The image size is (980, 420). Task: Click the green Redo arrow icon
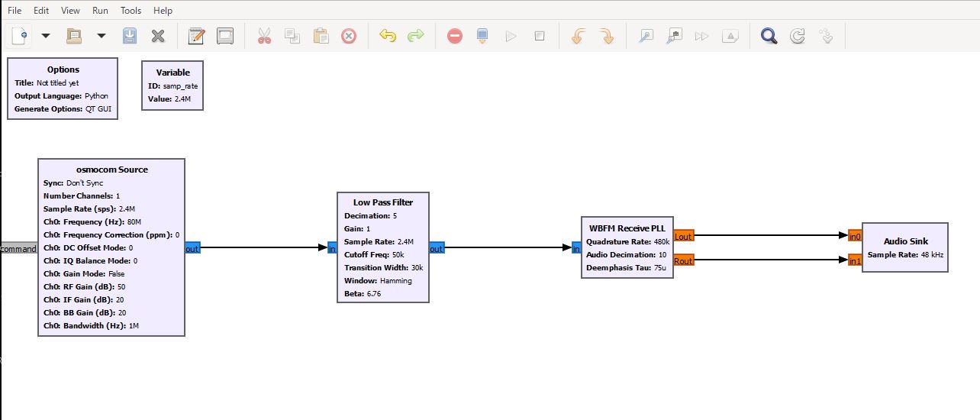coord(415,36)
